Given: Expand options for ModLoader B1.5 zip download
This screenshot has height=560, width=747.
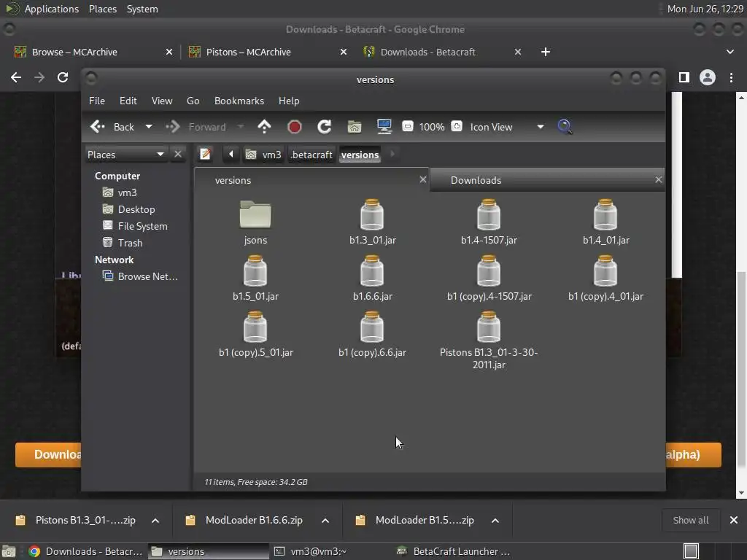Looking at the screenshot, I should pos(495,521).
